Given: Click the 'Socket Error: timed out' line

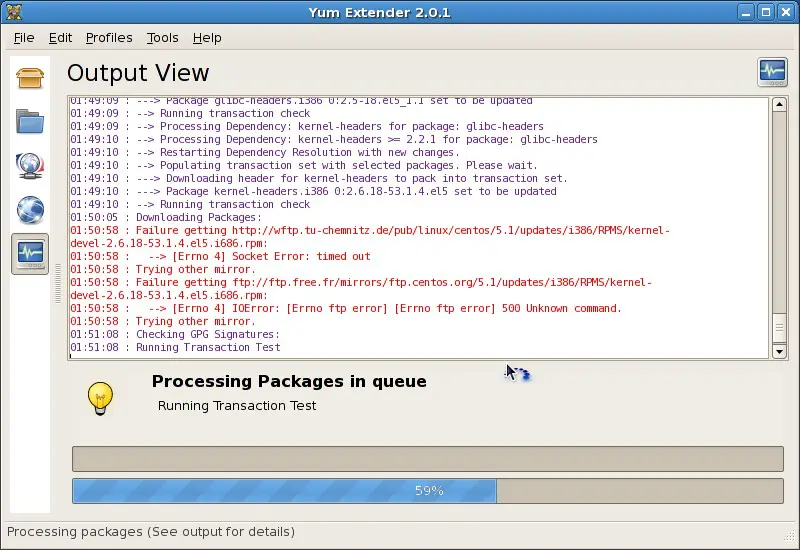Looking at the screenshot, I should coord(220,256).
